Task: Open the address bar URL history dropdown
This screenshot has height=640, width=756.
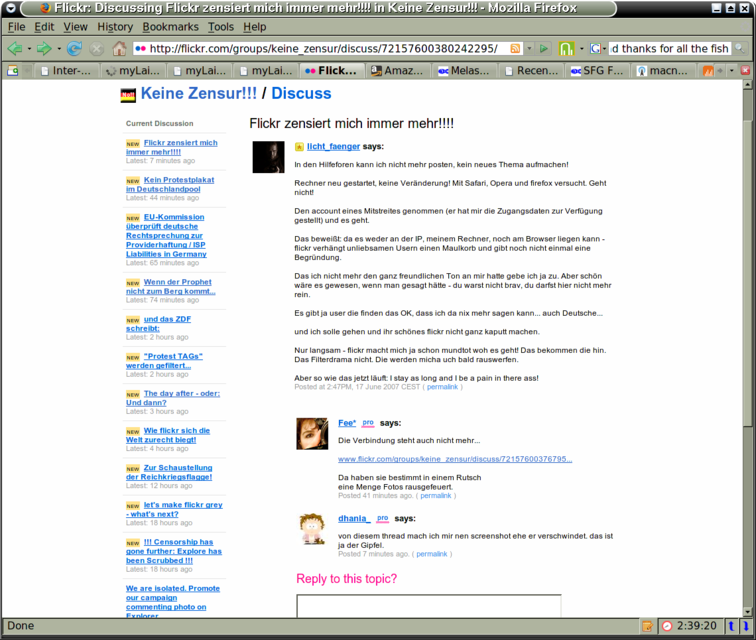Action: [529, 48]
